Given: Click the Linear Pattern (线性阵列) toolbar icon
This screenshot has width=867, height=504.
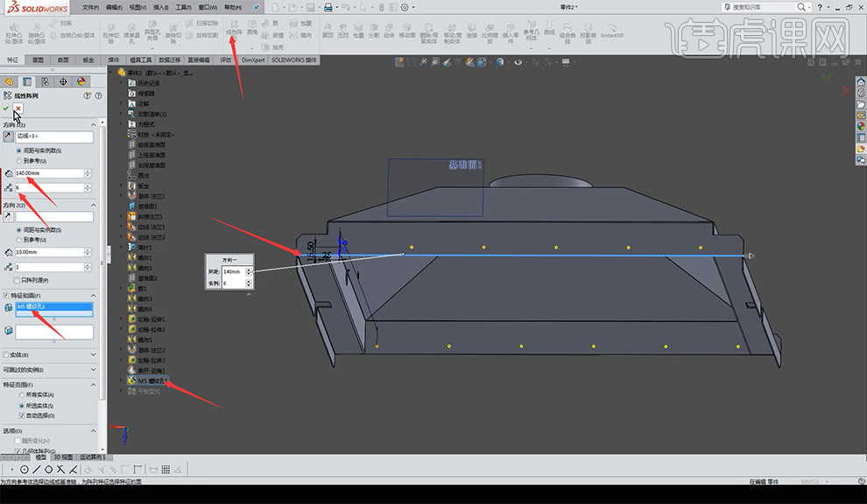Looking at the screenshot, I should click(x=234, y=26).
